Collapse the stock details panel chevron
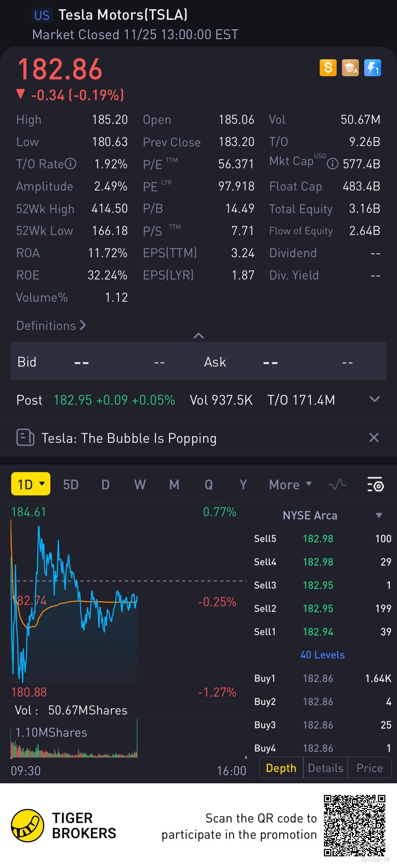This screenshot has width=397, height=868. tap(199, 336)
